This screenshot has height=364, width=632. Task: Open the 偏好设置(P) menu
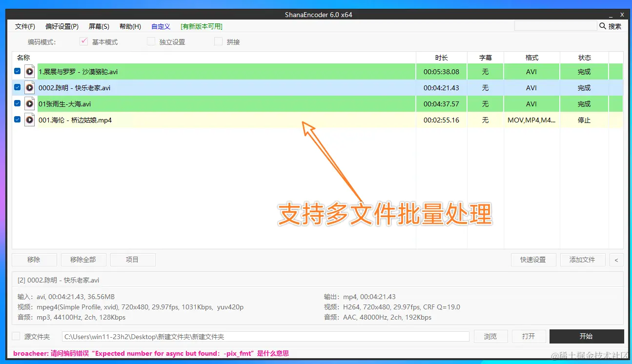(x=62, y=26)
